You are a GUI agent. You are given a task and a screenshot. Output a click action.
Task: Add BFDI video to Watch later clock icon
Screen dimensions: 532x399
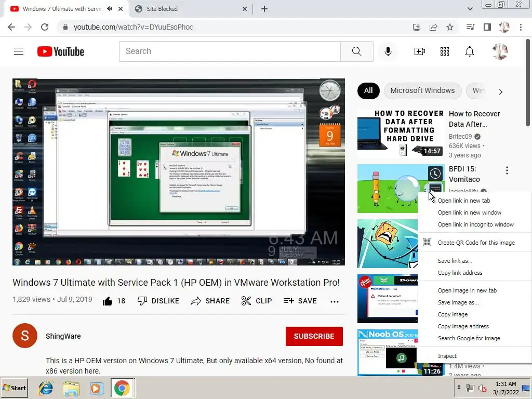435,174
